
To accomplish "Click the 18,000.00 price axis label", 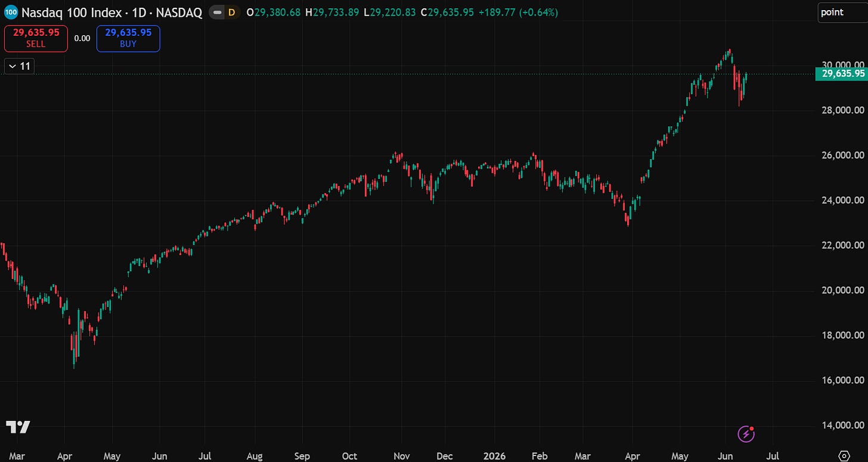I will tap(842, 336).
